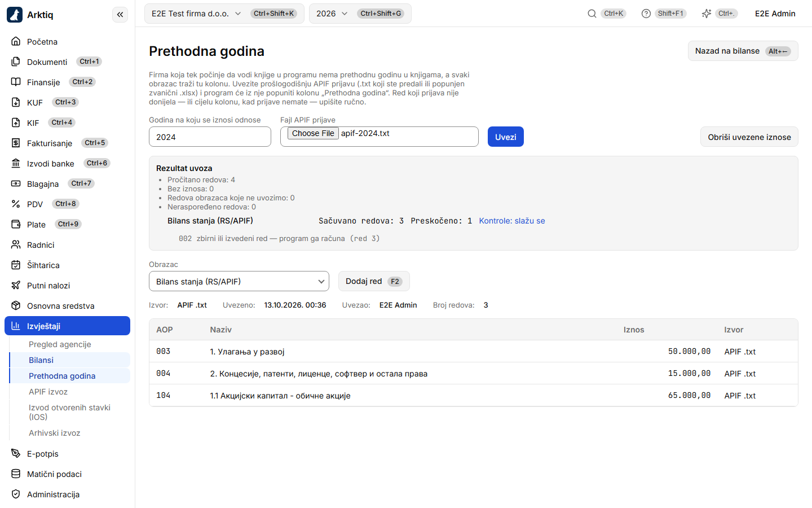Open the AI sparkle assistant icon

(x=707, y=14)
